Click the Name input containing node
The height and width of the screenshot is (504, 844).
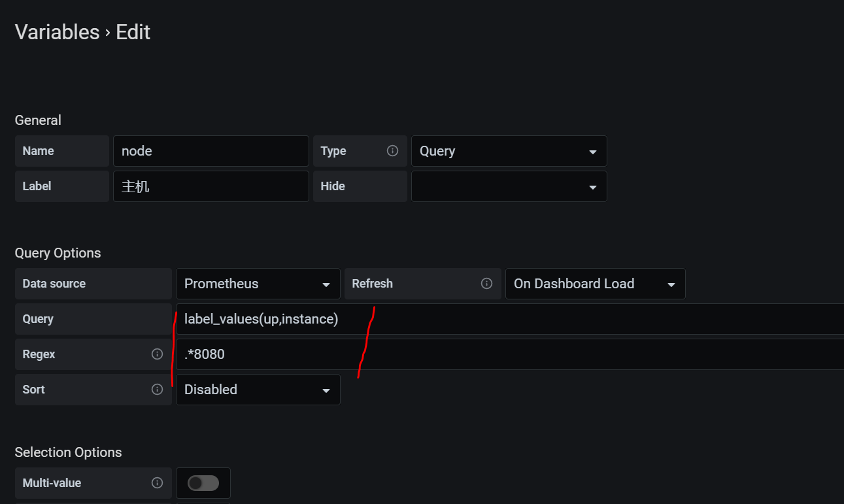pos(211,151)
